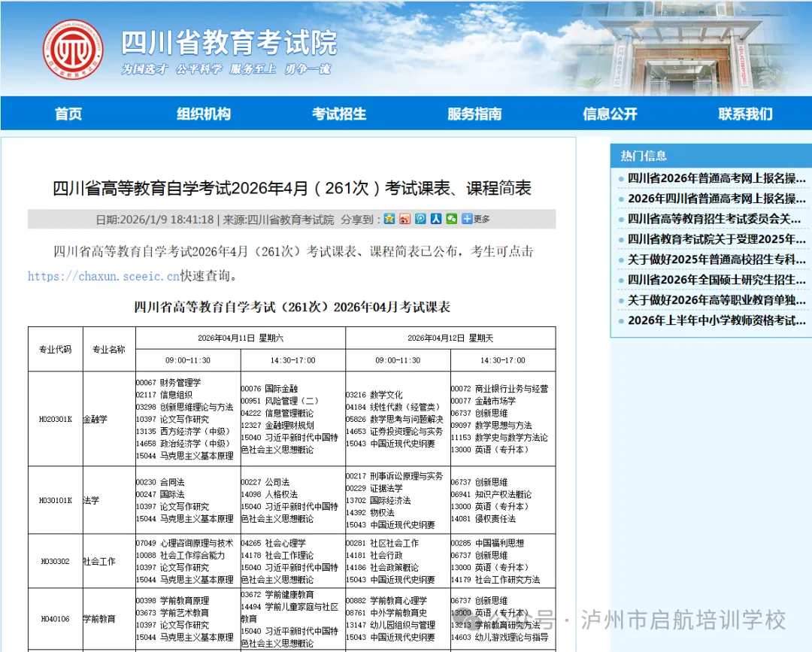Click the 2026年04月11日 星期六 header cell
812x652 pixels.
(x=241, y=338)
